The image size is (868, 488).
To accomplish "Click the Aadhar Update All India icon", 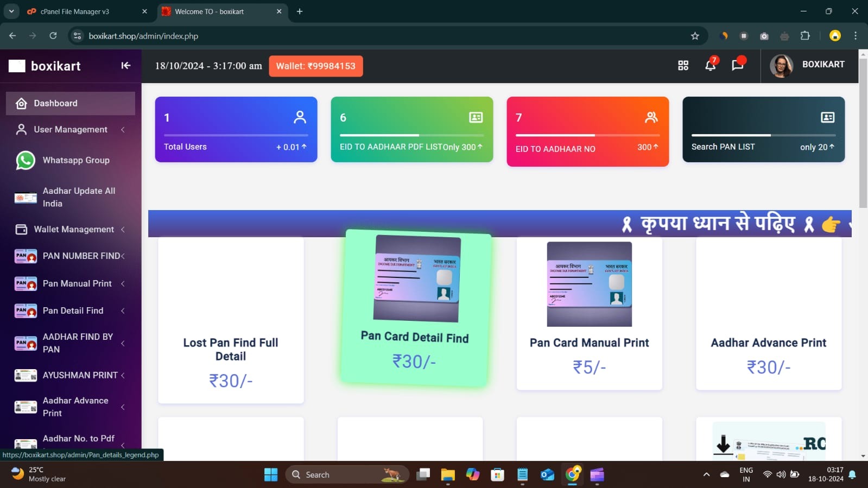I will tap(26, 198).
